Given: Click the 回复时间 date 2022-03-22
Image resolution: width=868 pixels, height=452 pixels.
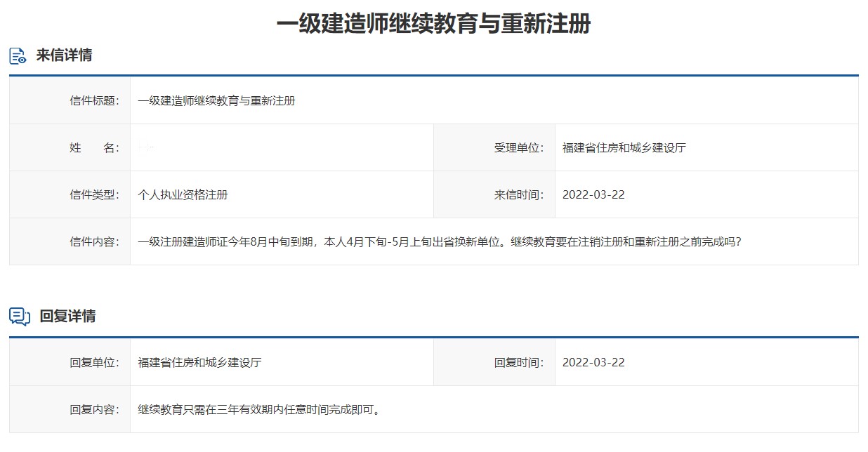Looking at the screenshot, I should pyautogui.click(x=593, y=362).
